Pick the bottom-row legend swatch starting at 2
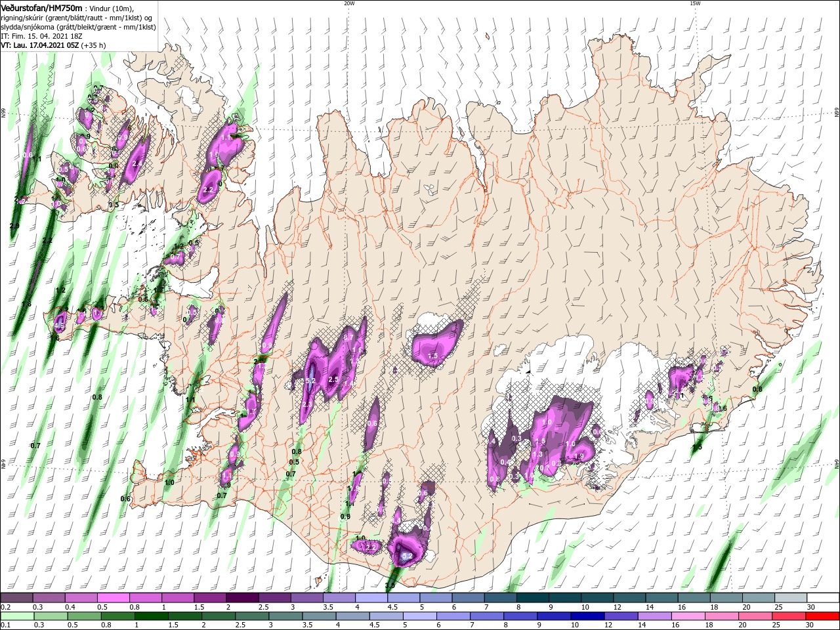840x630 pixels. [x=219, y=616]
